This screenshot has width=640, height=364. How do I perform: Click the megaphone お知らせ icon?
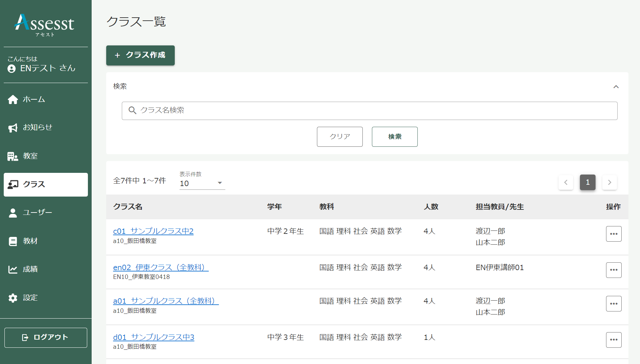[x=13, y=128]
